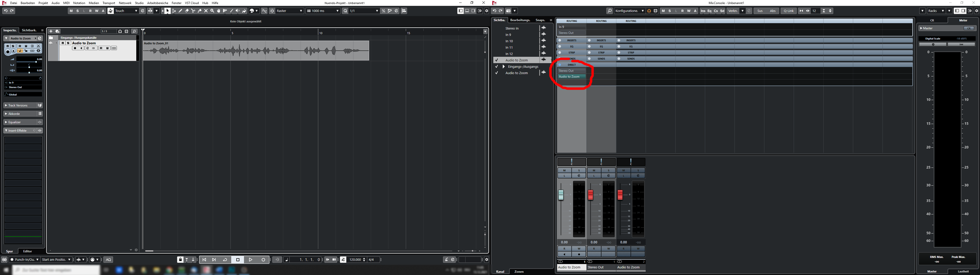The image size is (980, 275).
Task: Toggle DIRECT rack bypass dot
Action: 560,65
